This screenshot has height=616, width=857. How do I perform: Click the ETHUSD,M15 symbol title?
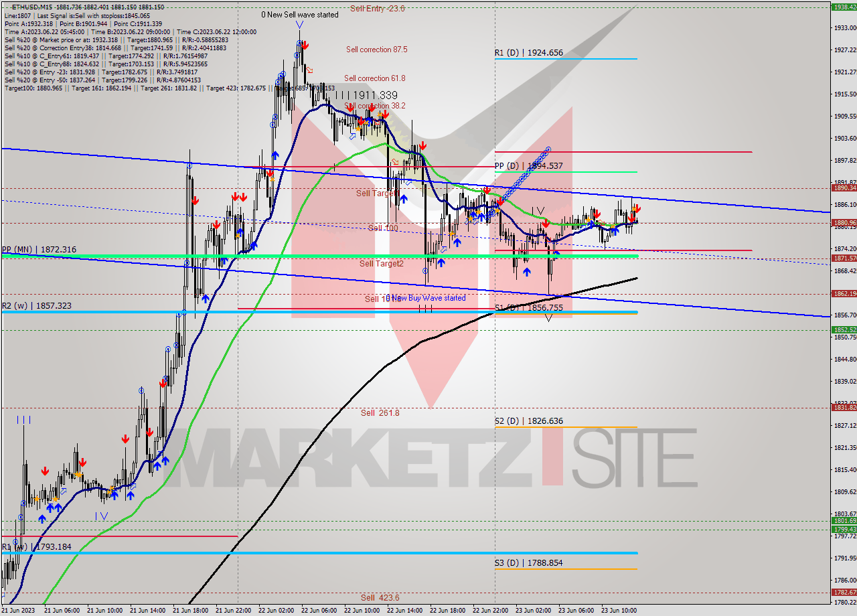coord(31,7)
